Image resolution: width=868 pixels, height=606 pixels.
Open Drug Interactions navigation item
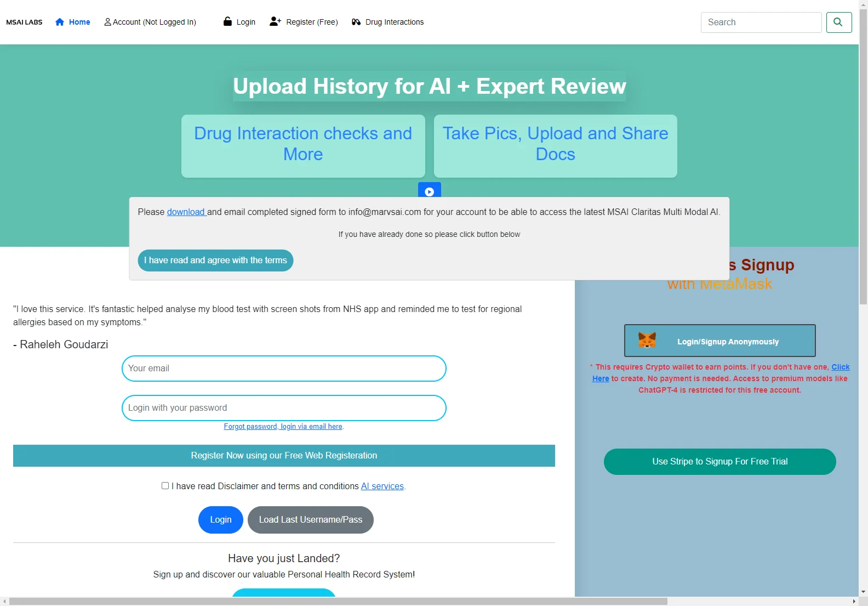tap(388, 22)
